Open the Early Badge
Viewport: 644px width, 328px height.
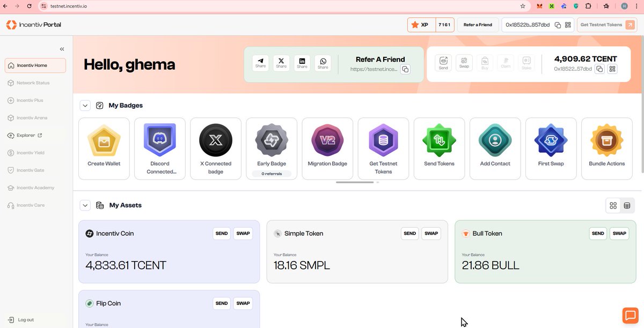272,148
